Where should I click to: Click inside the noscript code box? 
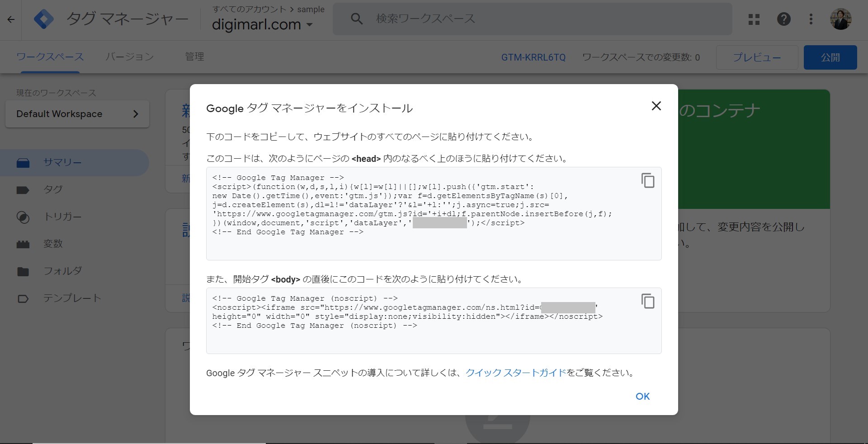(x=434, y=321)
